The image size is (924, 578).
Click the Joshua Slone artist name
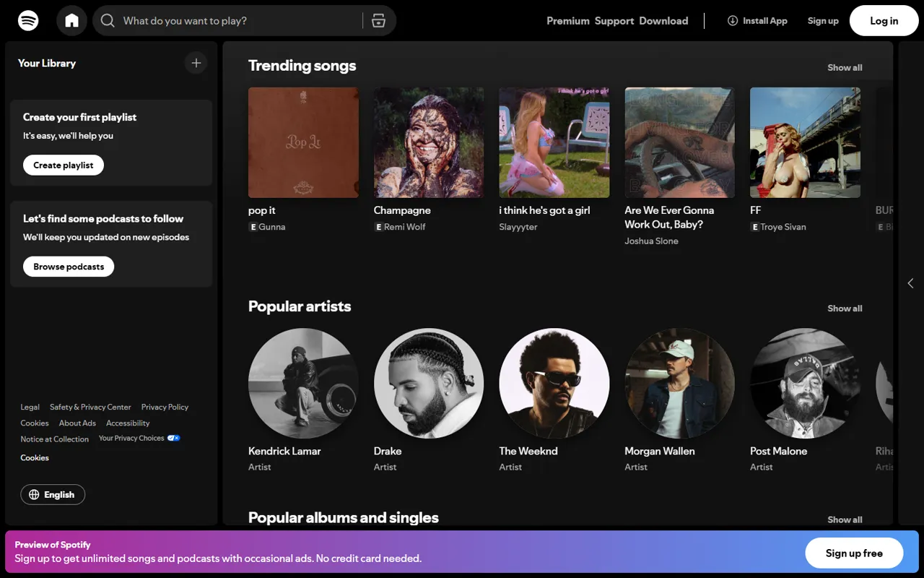pyautogui.click(x=651, y=241)
